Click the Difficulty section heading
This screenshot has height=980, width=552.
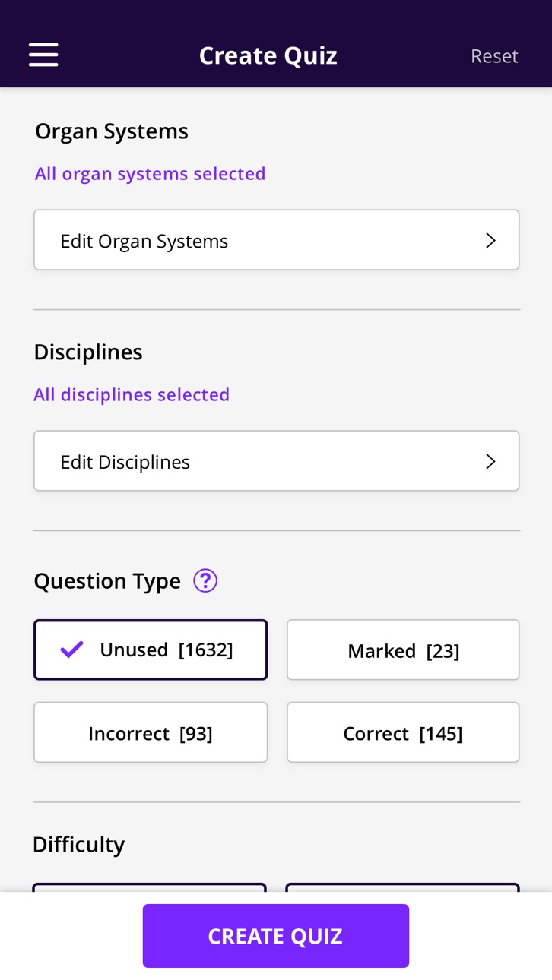tap(79, 845)
